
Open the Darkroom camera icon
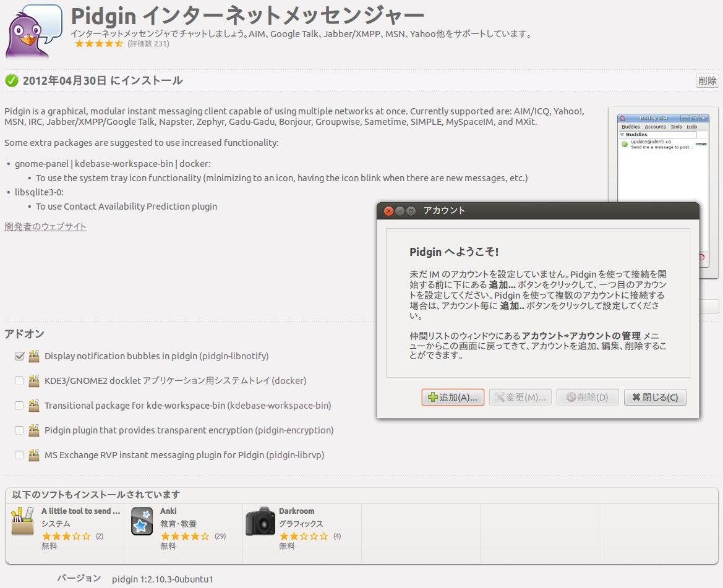pos(260,521)
